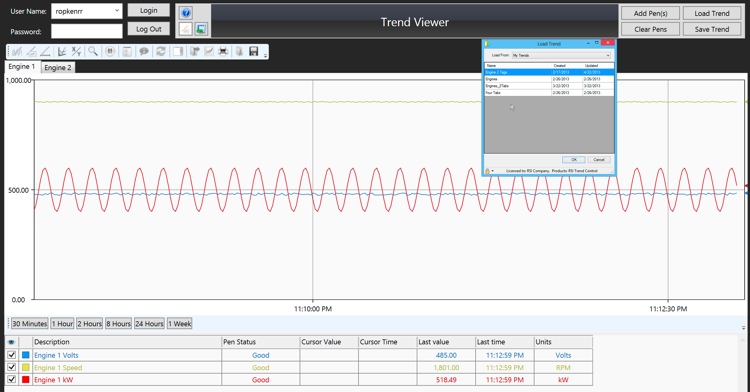The width and height of the screenshot is (750, 392).
Task: Set time span to 1 Week
Action: [x=179, y=324]
